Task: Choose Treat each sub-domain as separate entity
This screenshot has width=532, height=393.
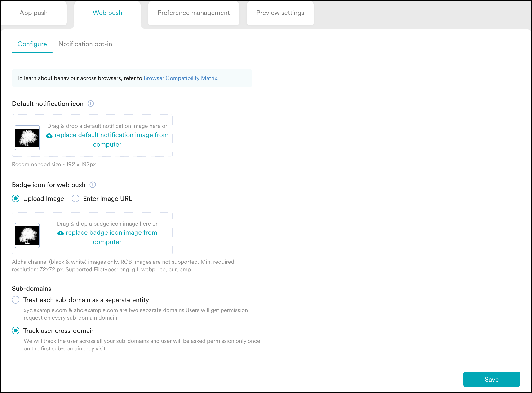Action: [16, 300]
